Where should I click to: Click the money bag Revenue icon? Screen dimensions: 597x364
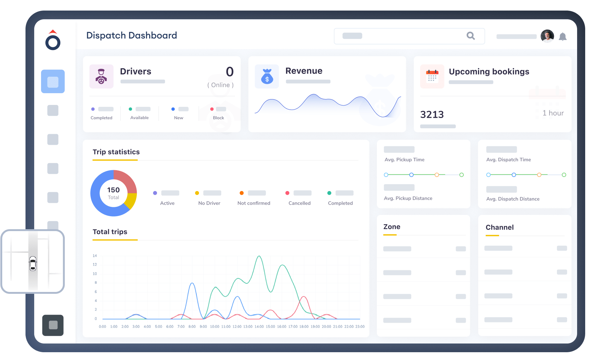click(x=267, y=76)
